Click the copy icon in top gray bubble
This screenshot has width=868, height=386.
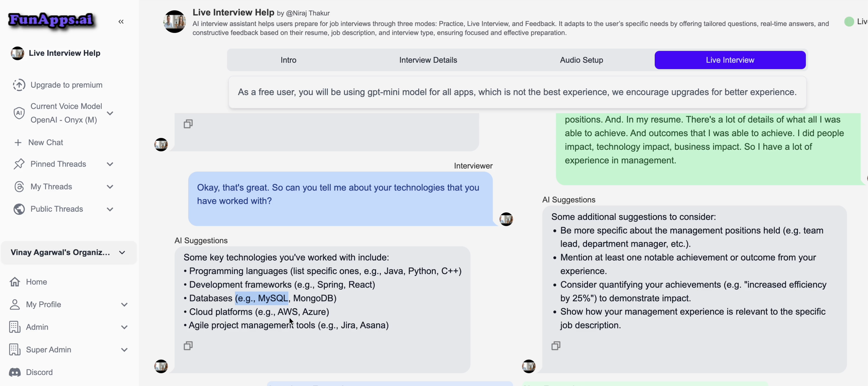click(188, 124)
